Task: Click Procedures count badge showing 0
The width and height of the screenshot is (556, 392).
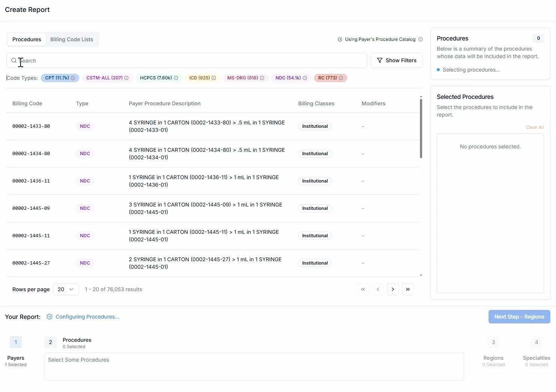Action: point(538,38)
